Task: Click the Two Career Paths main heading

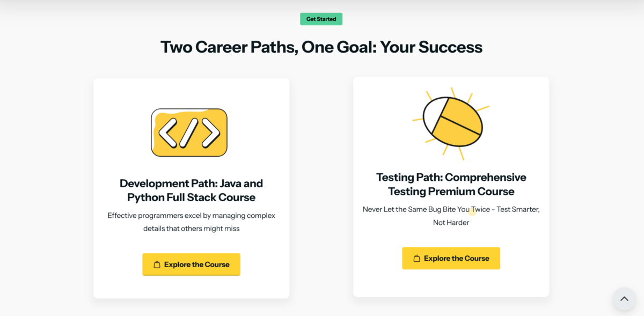Action: [321, 47]
